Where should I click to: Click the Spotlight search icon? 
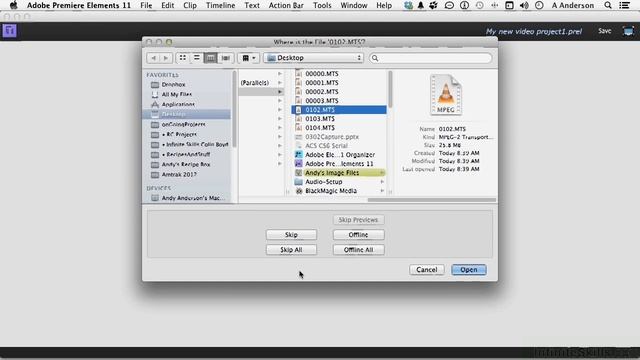point(608,5)
